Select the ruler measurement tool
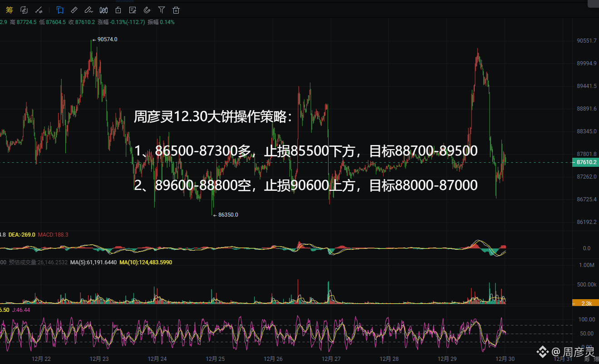This screenshot has width=599, height=364. (74, 10)
